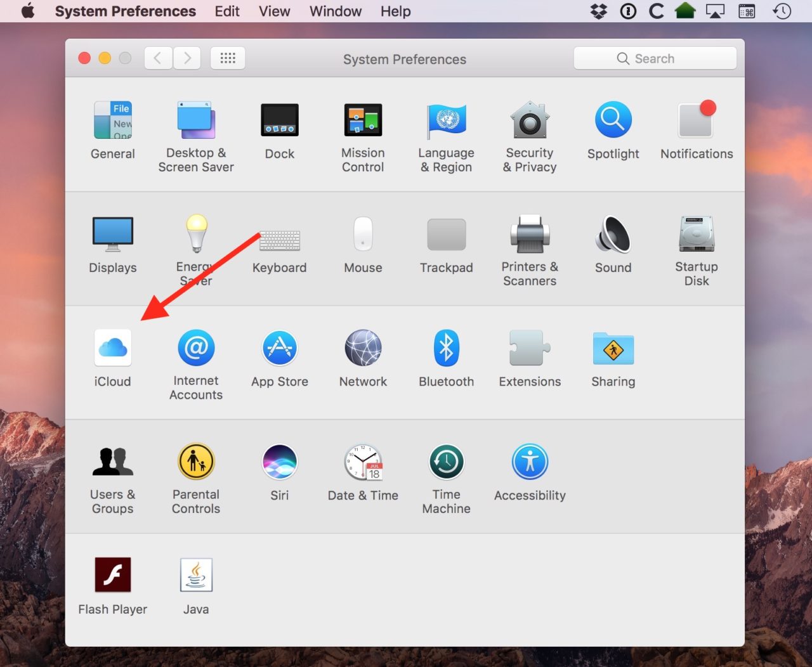Click the Search field in System Preferences
Image resolution: width=812 pixels, height=667 pixels.
655,58
